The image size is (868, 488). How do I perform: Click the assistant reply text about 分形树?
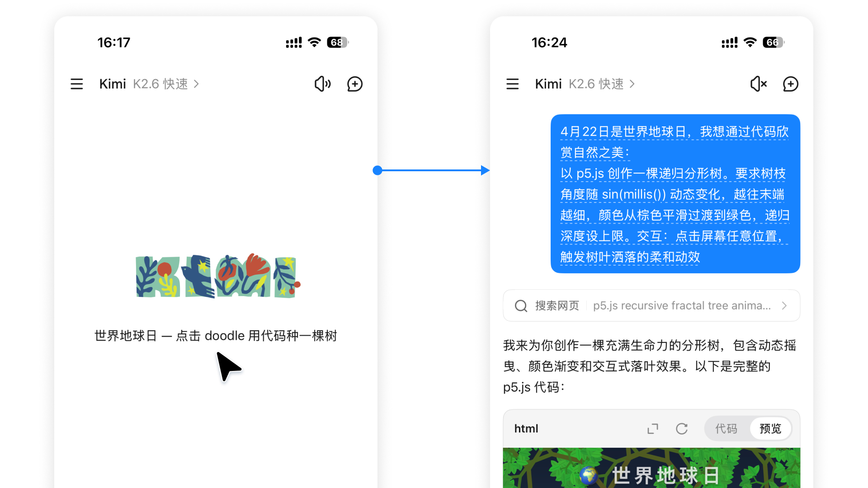tap(650, 366)
